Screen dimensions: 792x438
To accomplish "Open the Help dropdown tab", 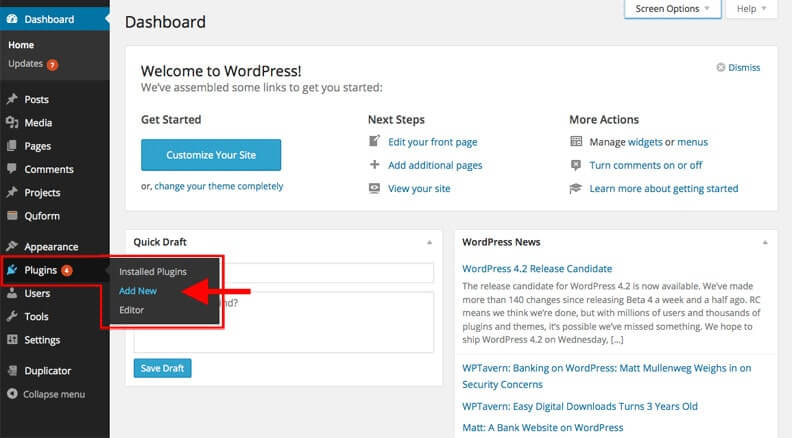I will pos(751,9).
